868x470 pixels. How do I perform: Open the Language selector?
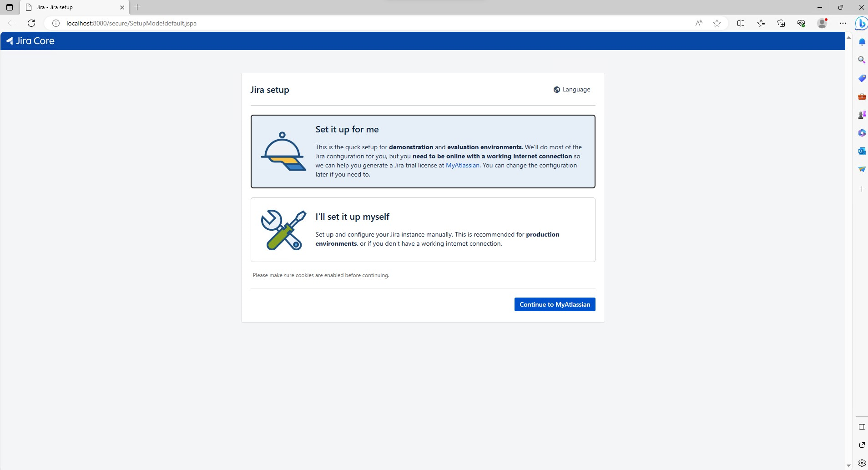click(571, 89)
